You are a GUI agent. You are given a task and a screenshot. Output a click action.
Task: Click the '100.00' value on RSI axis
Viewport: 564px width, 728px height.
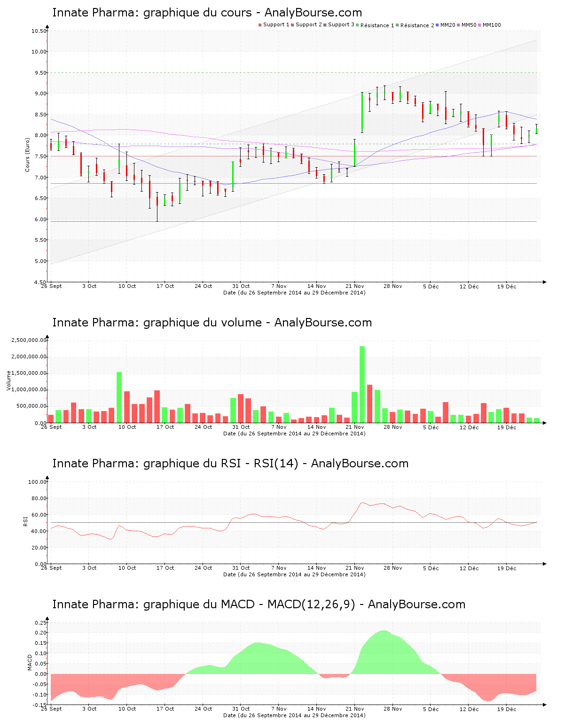[x=37, y=482]
